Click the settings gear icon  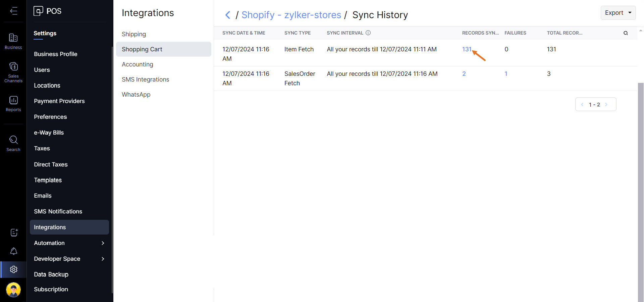click(14, 269)
